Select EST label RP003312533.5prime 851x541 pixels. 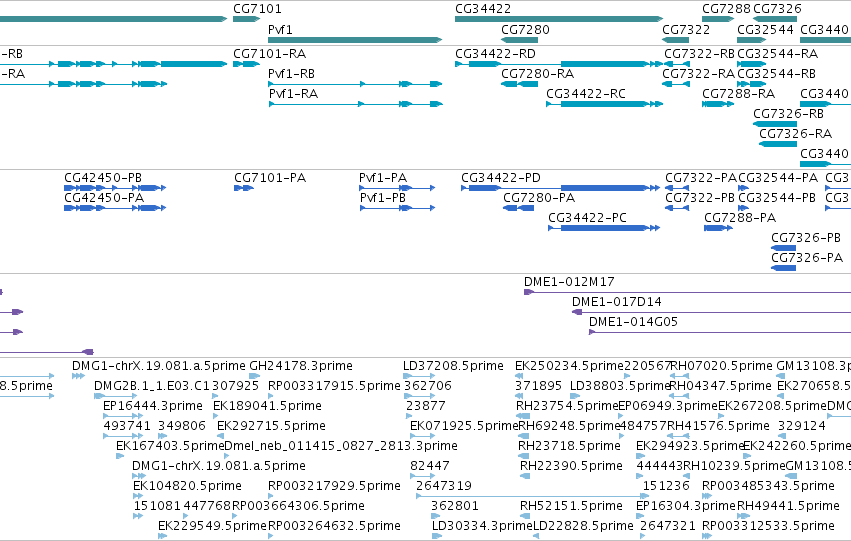coord(769,527)
